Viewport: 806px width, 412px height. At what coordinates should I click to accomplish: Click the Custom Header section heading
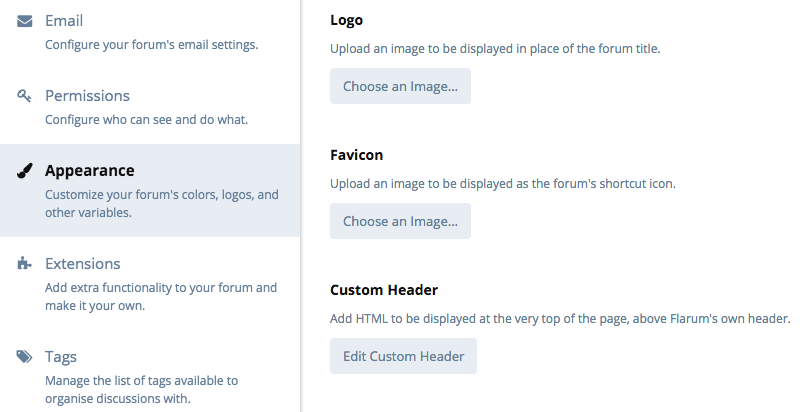pos(384,290)
